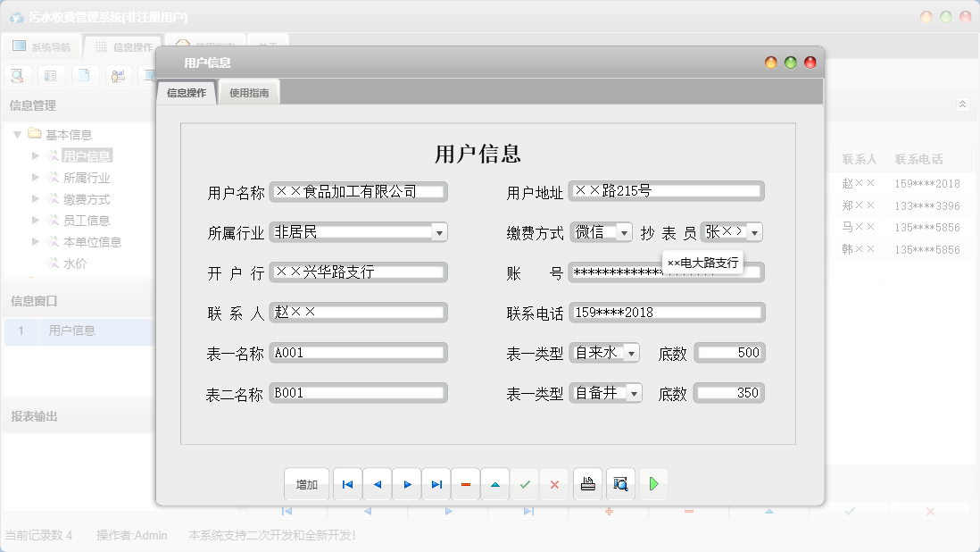Select the magnifier search icon in left toolbar
980x552 pixels.
point(17,75)
